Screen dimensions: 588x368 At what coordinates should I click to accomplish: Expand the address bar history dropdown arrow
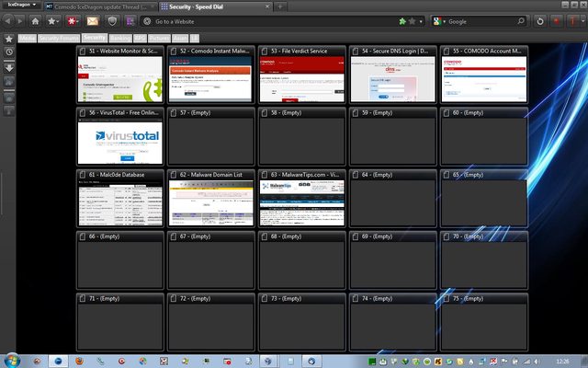point(421,21)
